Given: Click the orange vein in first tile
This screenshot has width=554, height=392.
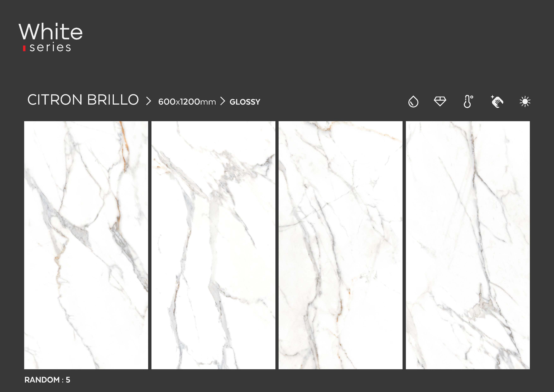Looking at the screenshot, I should [124, 147].
